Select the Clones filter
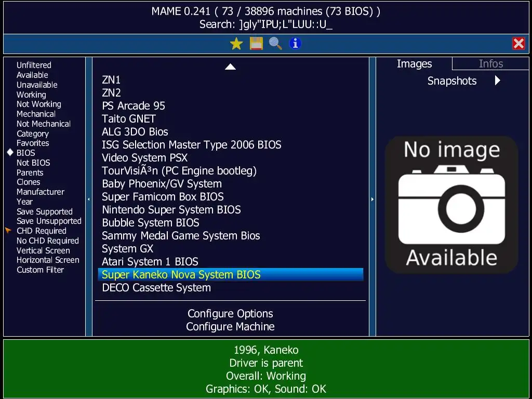This screenshot has height=399, width=532. (29, 182)
